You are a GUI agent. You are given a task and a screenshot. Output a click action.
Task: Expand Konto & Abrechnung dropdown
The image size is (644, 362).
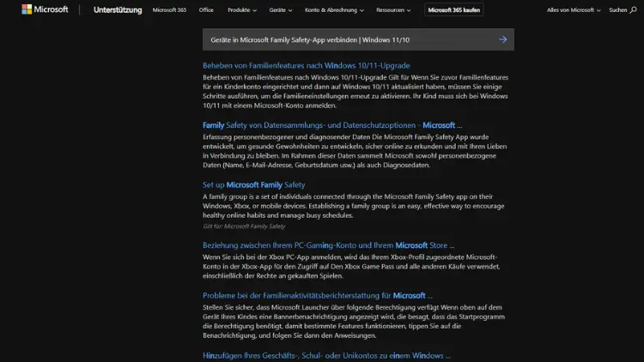click(334, 9)
